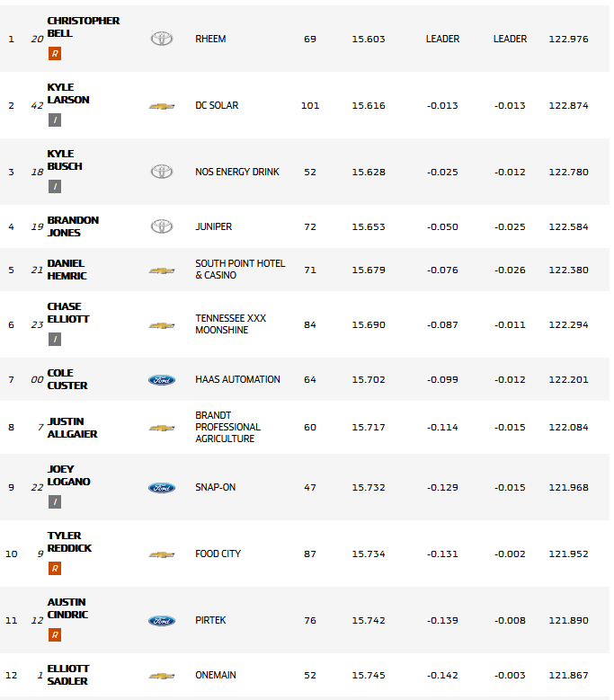Screen dimensions: 614x700
Task: Select the Austin Cindric driver name
Action: click(x=67, y=608)
